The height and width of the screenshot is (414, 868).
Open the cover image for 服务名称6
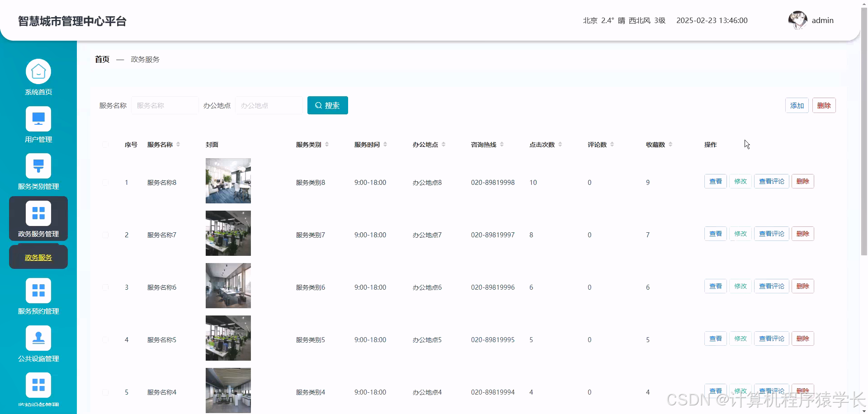[x=228, y=286]
